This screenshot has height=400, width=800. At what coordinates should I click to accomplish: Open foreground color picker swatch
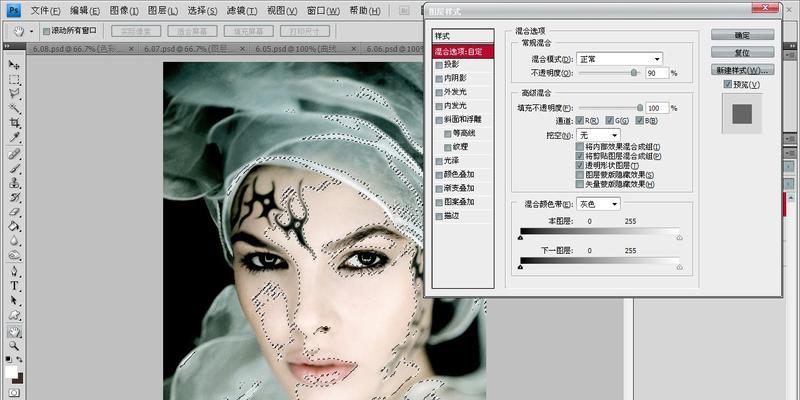click(x=11, y=371)
